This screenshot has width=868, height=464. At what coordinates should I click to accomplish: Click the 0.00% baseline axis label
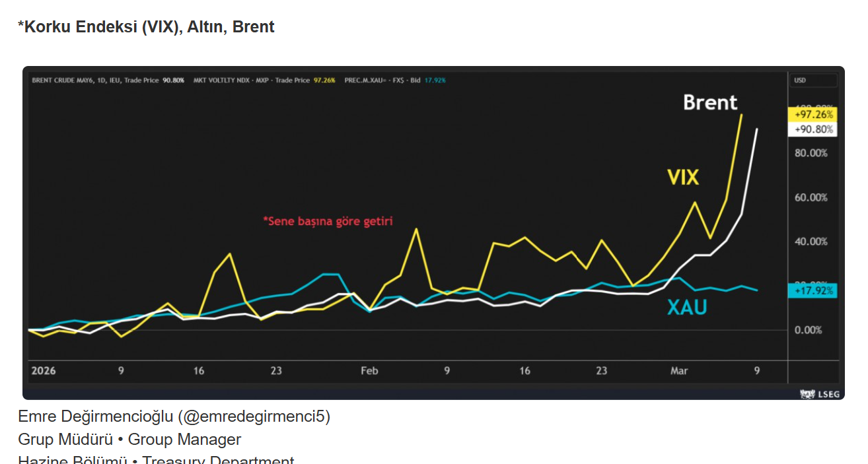[808, 330]
